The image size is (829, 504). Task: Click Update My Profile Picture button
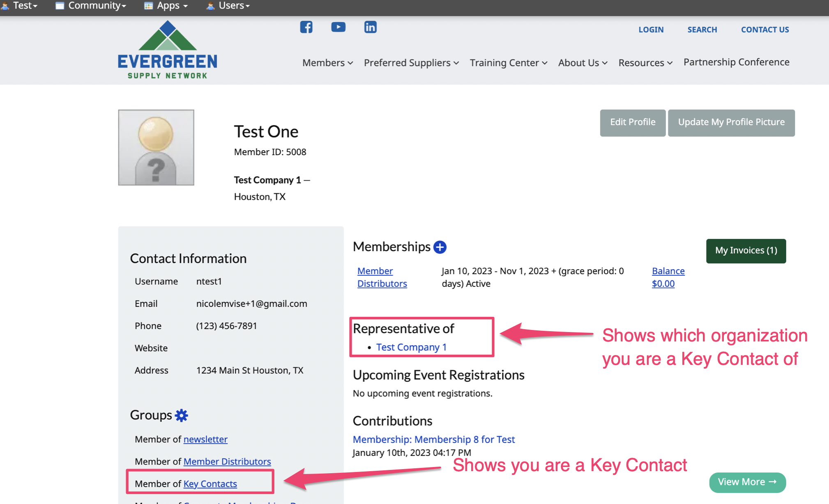tap(731, 122)
